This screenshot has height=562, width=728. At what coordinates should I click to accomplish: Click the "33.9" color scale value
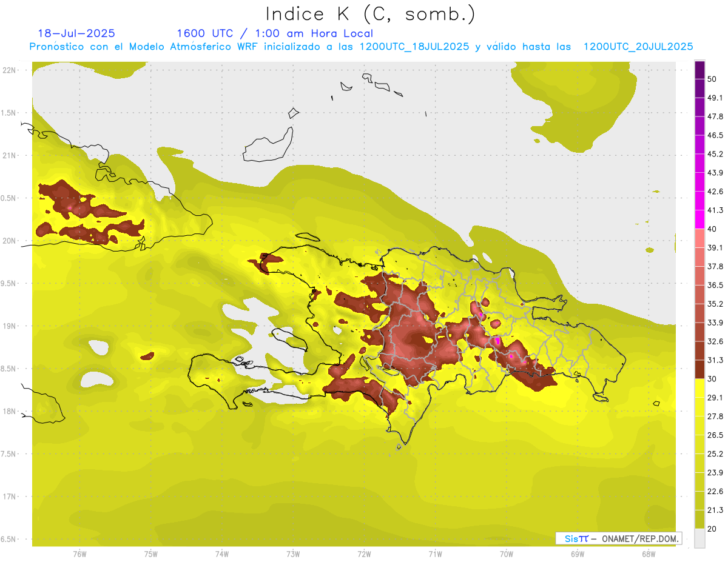click(x=715, y=323)
